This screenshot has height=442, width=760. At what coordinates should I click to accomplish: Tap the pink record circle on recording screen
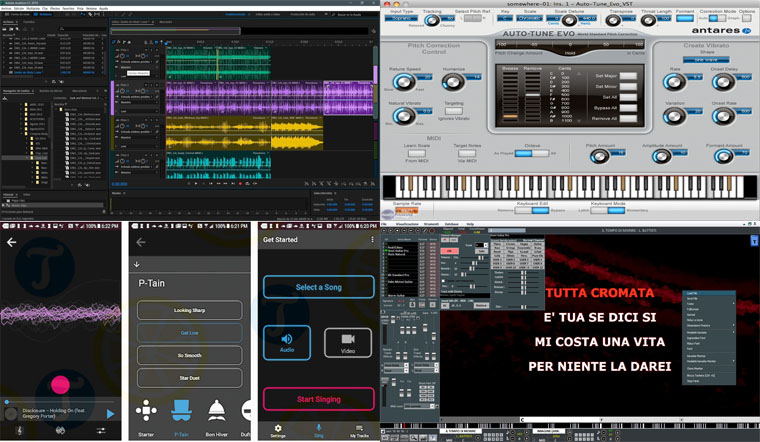(x=60, y=384)
